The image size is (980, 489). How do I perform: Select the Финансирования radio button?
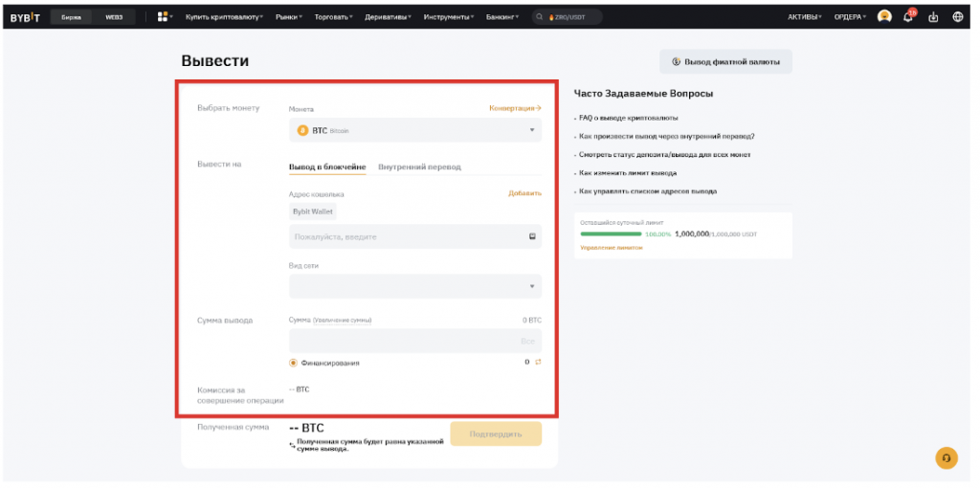[293, 363]
